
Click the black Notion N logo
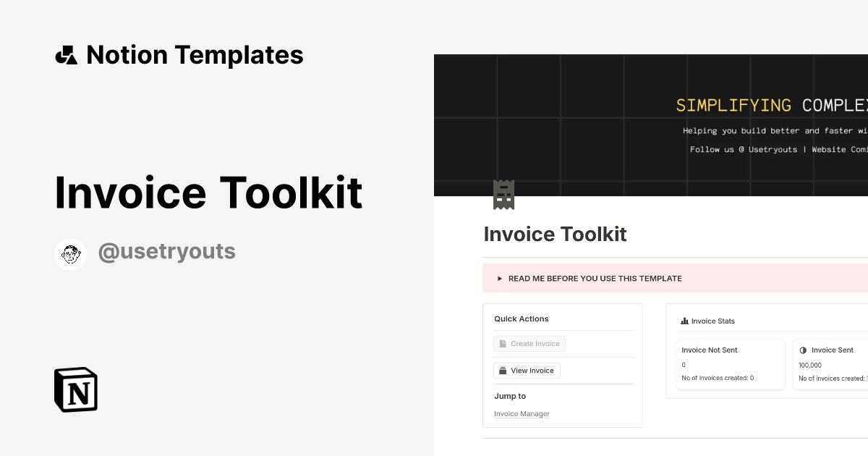tap(75, 389)
